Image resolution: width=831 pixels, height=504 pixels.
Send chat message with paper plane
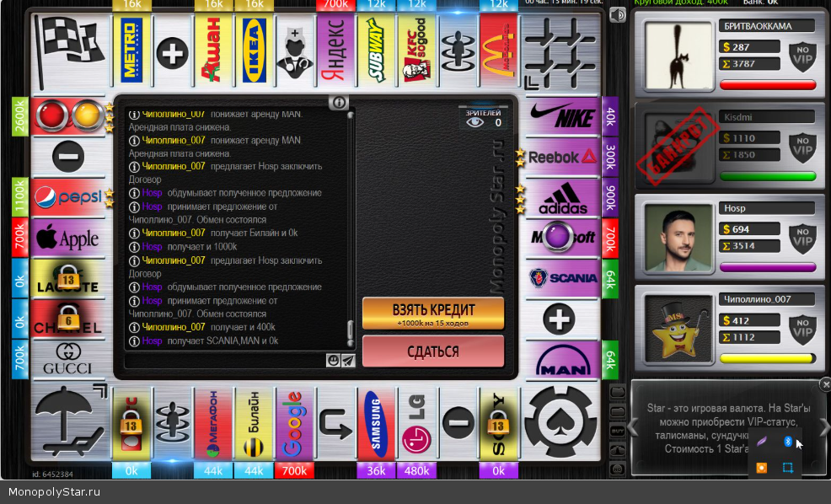coord(347,361)
